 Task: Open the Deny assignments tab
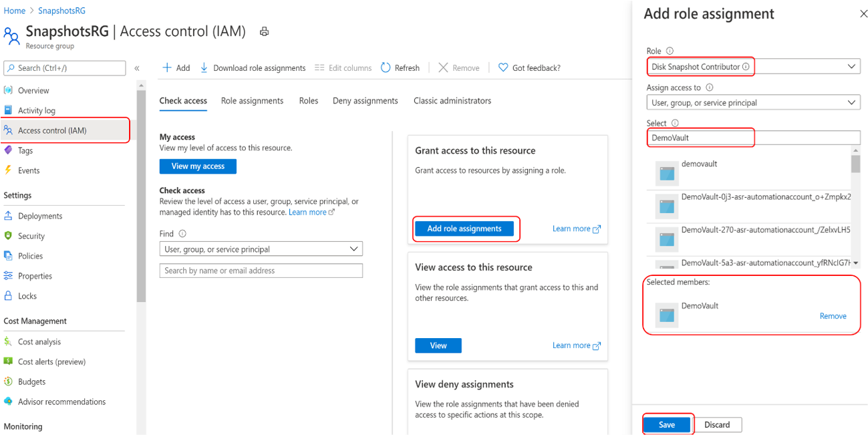coord(365,101)
